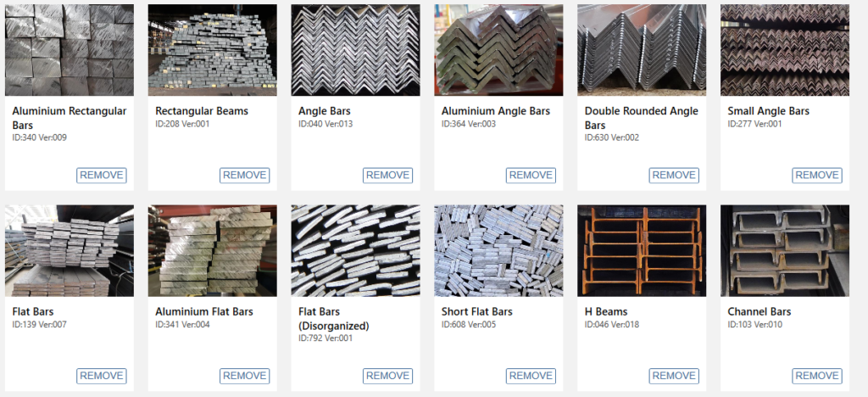Remove the Flat Bars card
This screenshot has width=868, height=397.
click(102, 376)
